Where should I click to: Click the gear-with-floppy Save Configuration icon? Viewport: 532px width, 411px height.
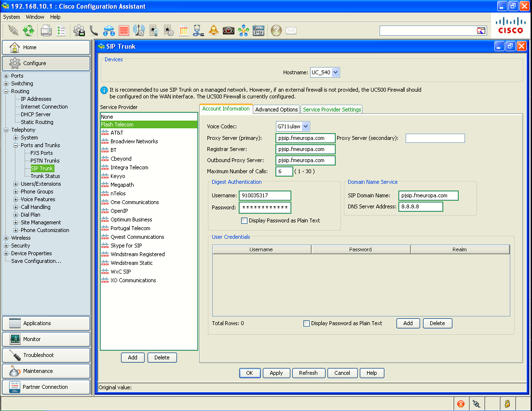click(79, 30)
